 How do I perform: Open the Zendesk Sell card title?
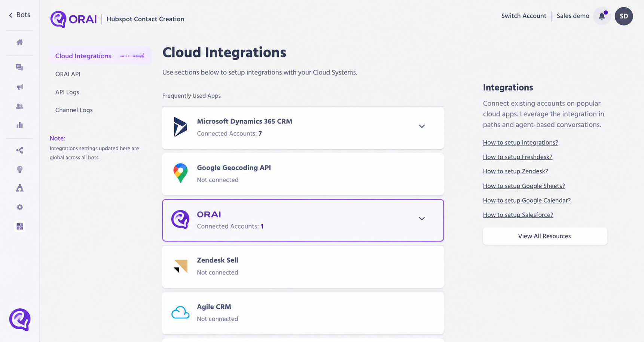click(217, 260)
